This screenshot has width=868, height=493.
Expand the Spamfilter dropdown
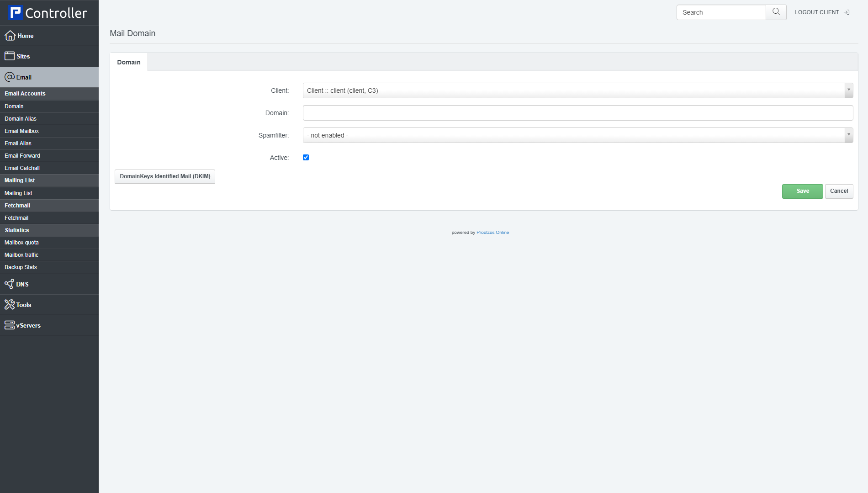[849, 135]
